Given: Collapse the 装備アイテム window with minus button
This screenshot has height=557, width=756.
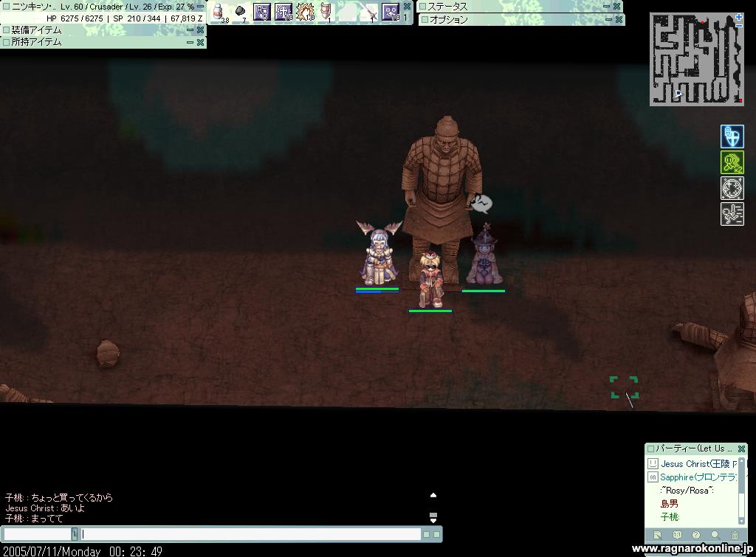Looking at the screenshot, I should [190, 30].
